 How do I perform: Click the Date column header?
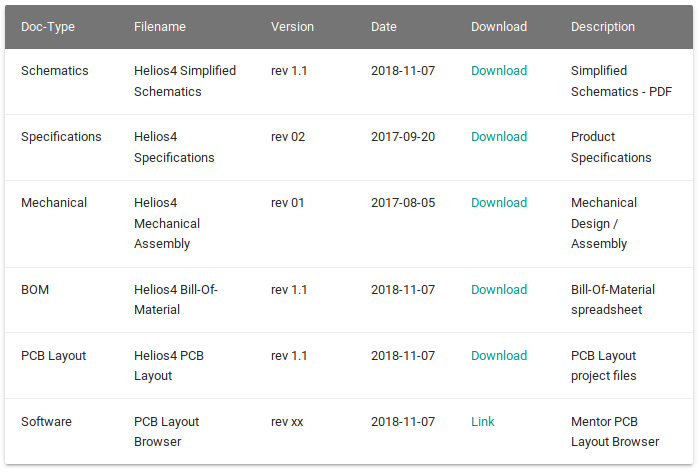click(383, 27)
